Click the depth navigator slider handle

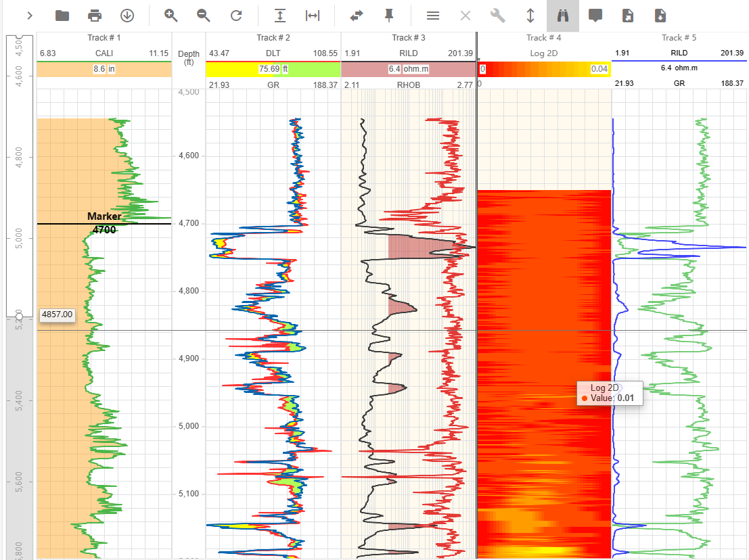pyautogui.click(x=19, y=316)
